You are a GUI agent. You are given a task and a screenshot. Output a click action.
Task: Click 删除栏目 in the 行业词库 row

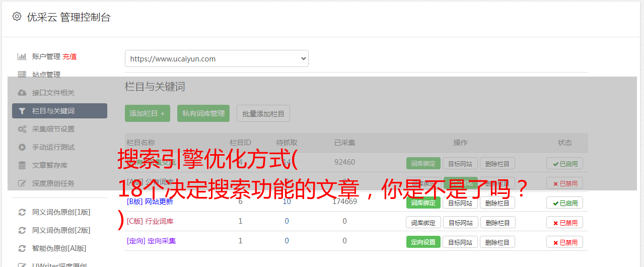pyautogui.click(x=497, y=223)
